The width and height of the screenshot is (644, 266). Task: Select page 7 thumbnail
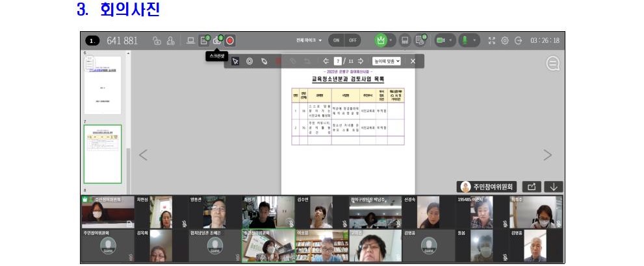pyautogui.click(x=103, y=154)
